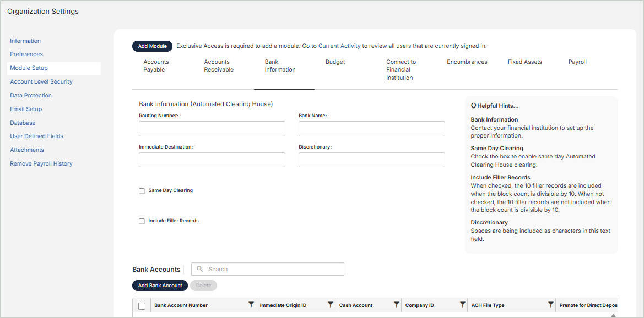Toggle select-all checkbox in Bank Accounts table header
Viewport: 644px width, 318px height.
tap(142, 306)
